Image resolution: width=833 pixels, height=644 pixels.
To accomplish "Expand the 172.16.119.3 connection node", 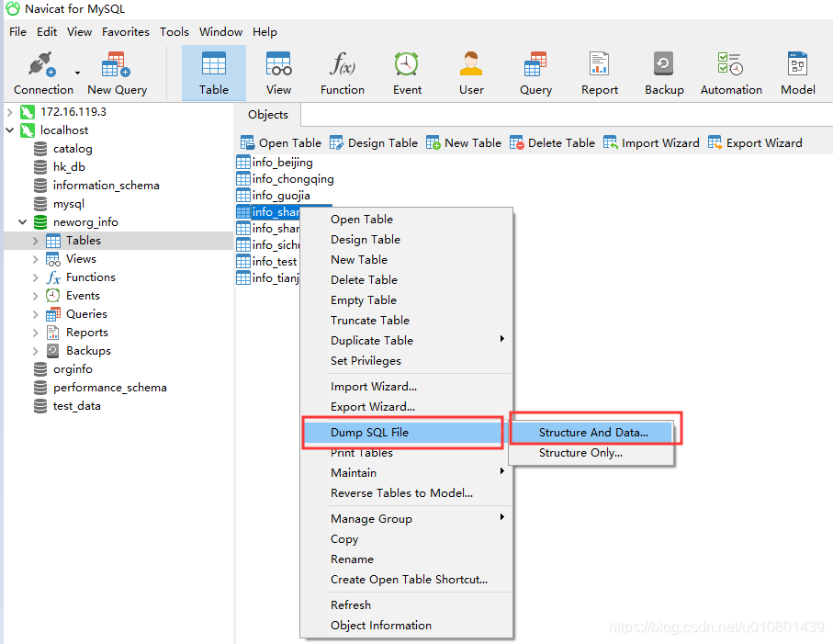I will pyautogui.click(x=9, y=112).
